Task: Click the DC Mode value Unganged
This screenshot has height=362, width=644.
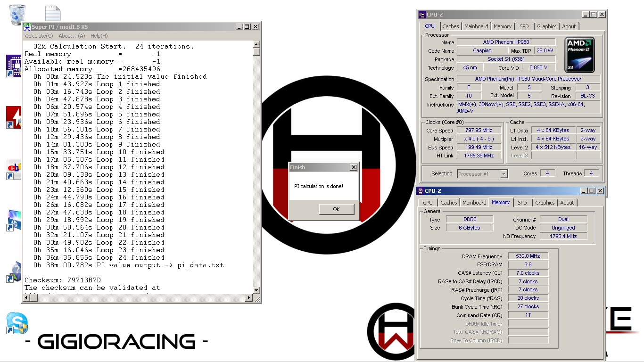Action: pos(563,228)
